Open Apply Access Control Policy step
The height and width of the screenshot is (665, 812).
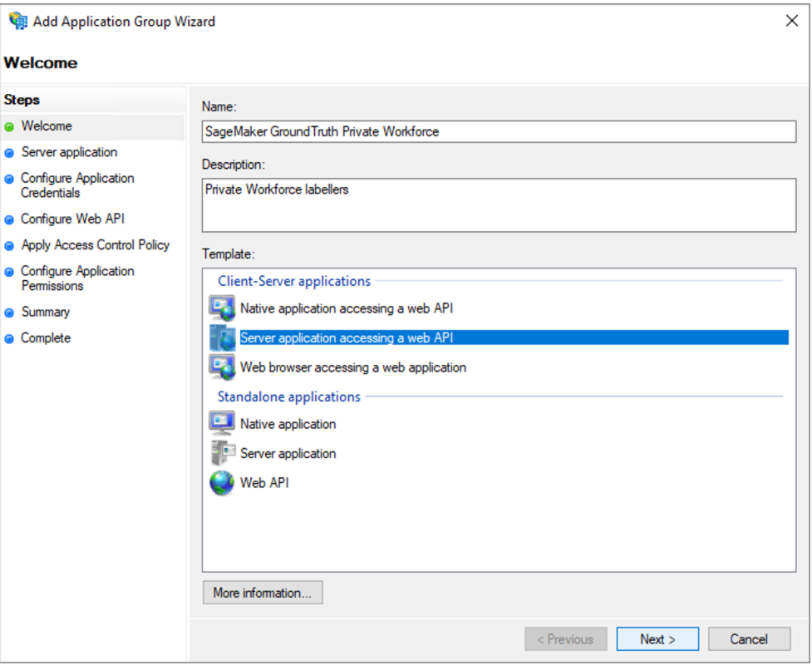point(96,245)
